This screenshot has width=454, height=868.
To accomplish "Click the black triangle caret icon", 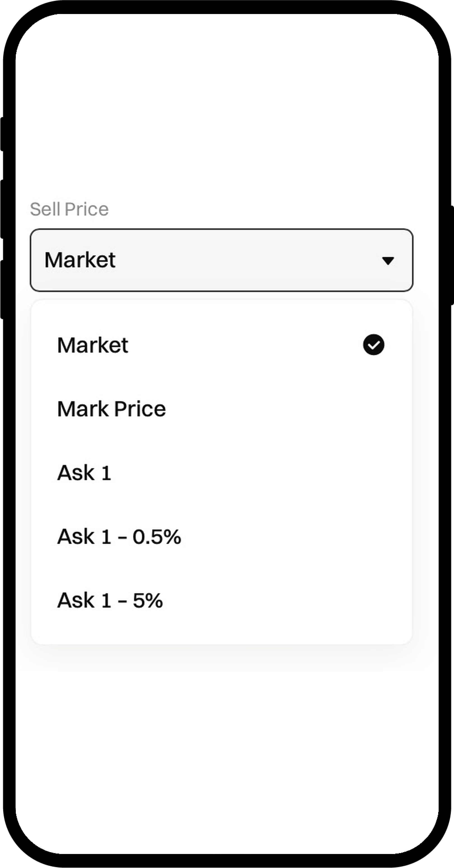I will [x=388, y=260].
